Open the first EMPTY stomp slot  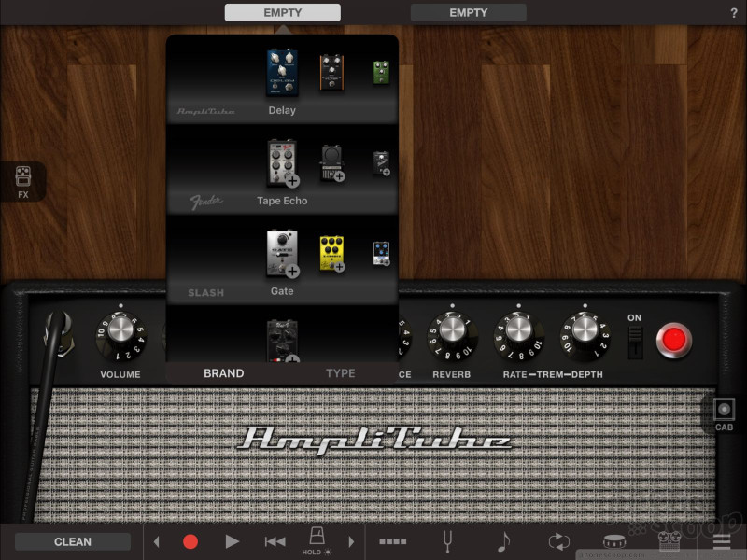coord(283,12)
